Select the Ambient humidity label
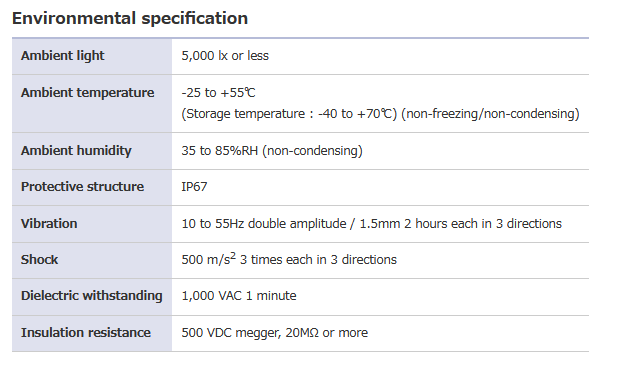Viewport: 644px width, 369px height. (x=76, y=150)
